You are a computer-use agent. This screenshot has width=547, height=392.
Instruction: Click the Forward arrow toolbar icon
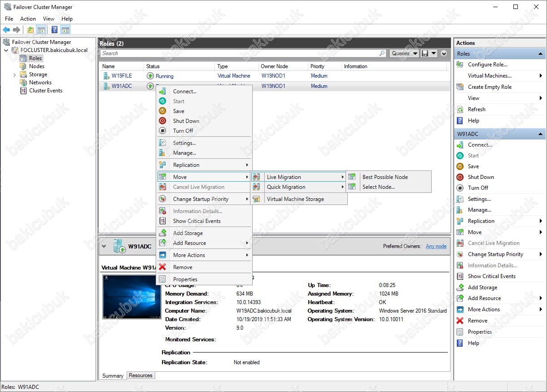click(17, 30)
